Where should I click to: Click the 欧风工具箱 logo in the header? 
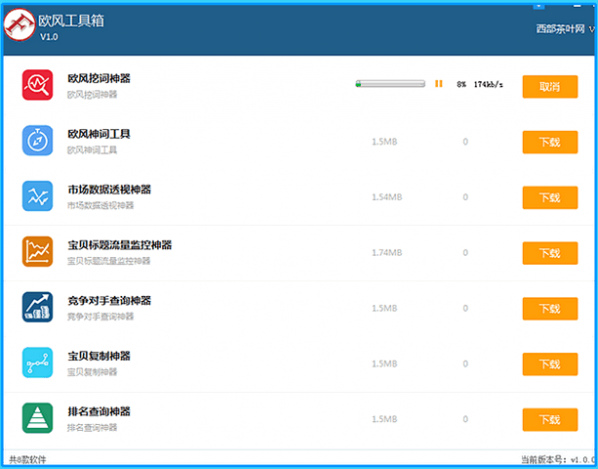pos(19,25)
